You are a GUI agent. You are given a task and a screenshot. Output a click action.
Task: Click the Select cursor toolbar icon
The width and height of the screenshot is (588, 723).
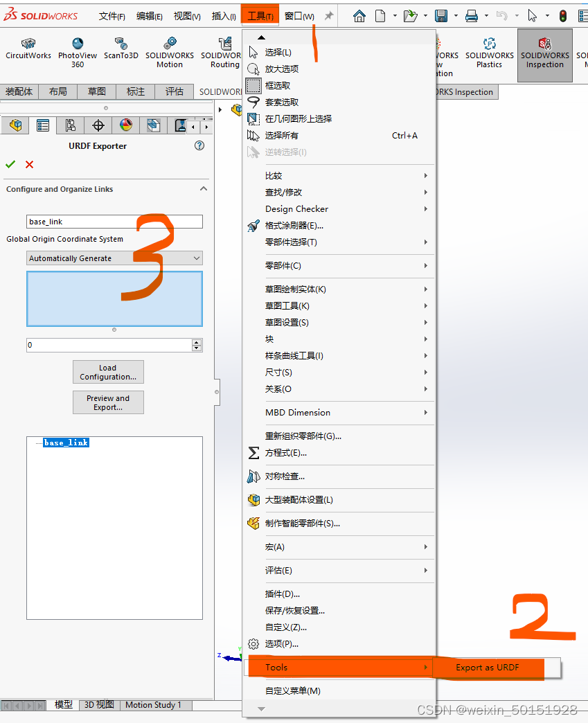coord(532,16)
